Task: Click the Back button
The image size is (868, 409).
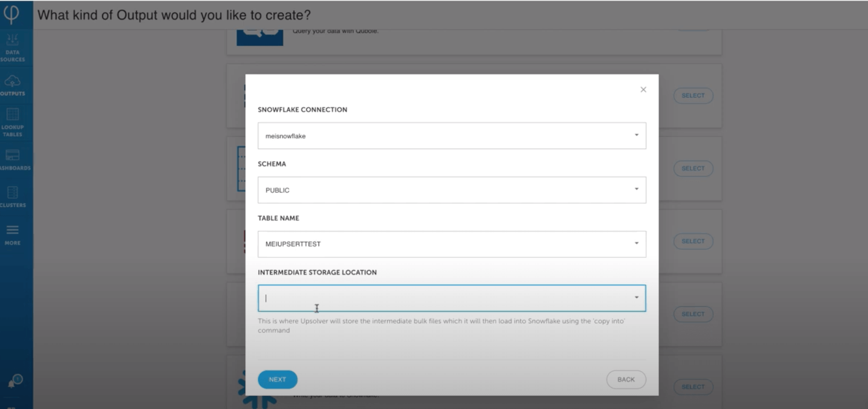Action: click(626, 380)
